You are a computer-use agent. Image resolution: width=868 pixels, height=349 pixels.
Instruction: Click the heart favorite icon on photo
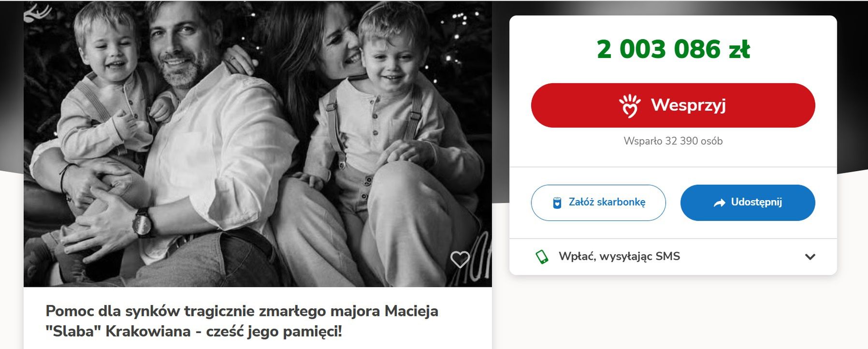tap(460, 260)
